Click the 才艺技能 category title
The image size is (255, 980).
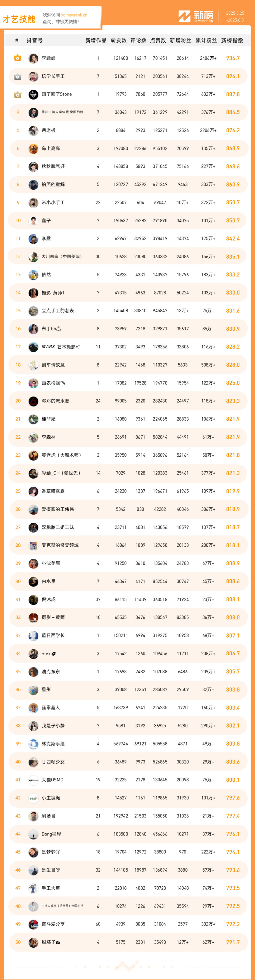coord(19,19)
